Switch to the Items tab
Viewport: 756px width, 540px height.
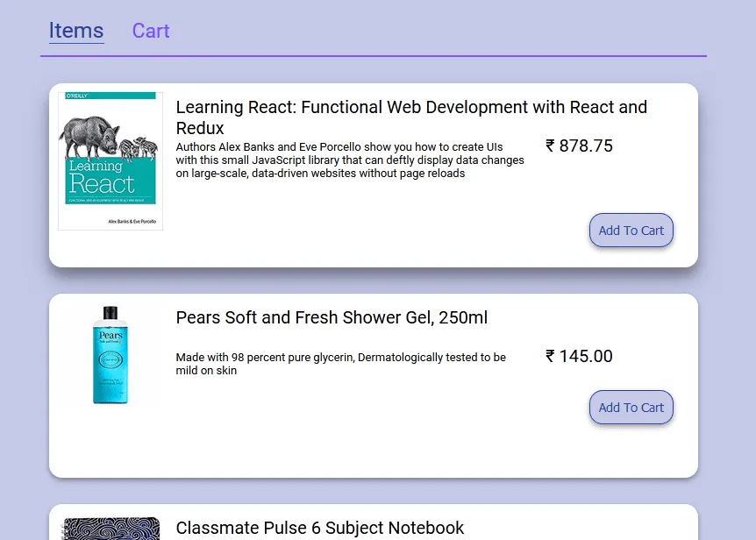pyautogui.click(x=76, y=31)
